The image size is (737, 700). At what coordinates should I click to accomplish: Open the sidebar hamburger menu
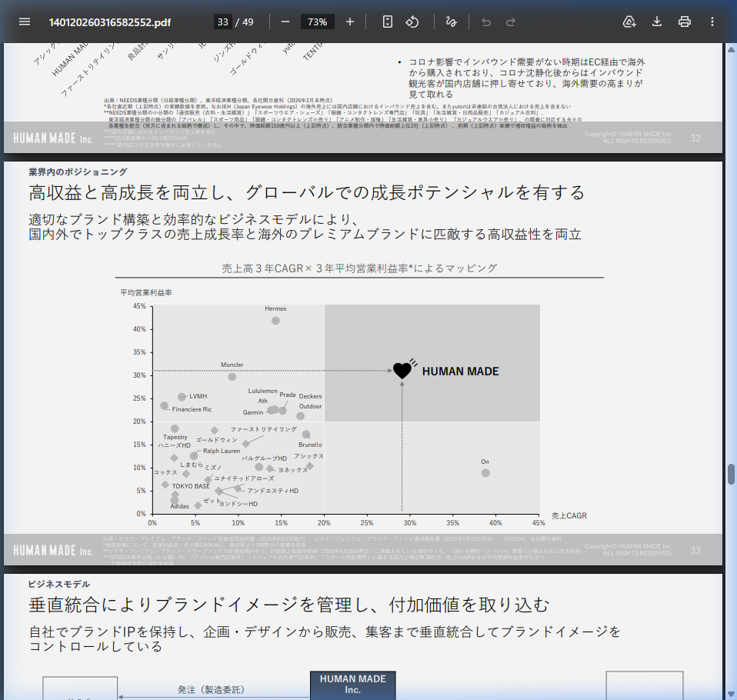(x=25, y=22)
